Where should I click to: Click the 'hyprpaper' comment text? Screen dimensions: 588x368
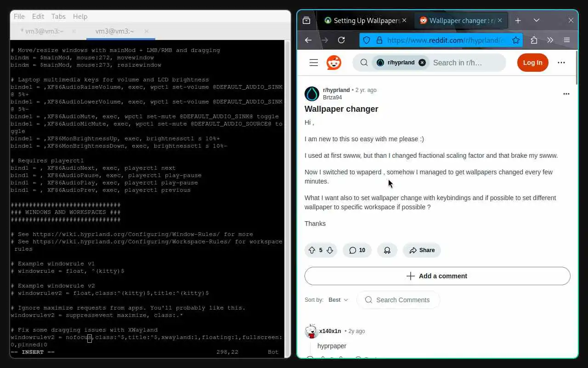[x=332, y=346]
